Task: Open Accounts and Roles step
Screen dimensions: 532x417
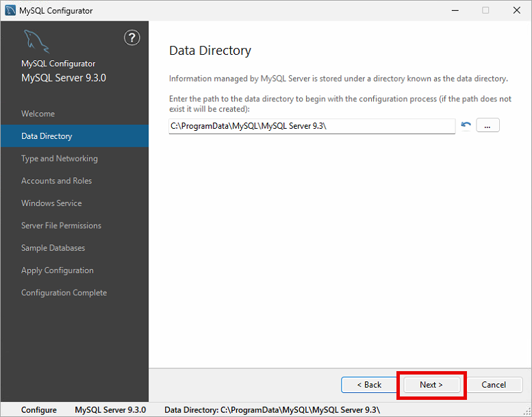Action: tap(57, 181)
